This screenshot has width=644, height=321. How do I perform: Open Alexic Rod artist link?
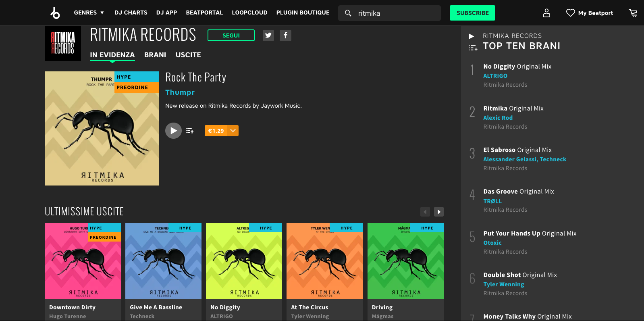pos(498,118)
